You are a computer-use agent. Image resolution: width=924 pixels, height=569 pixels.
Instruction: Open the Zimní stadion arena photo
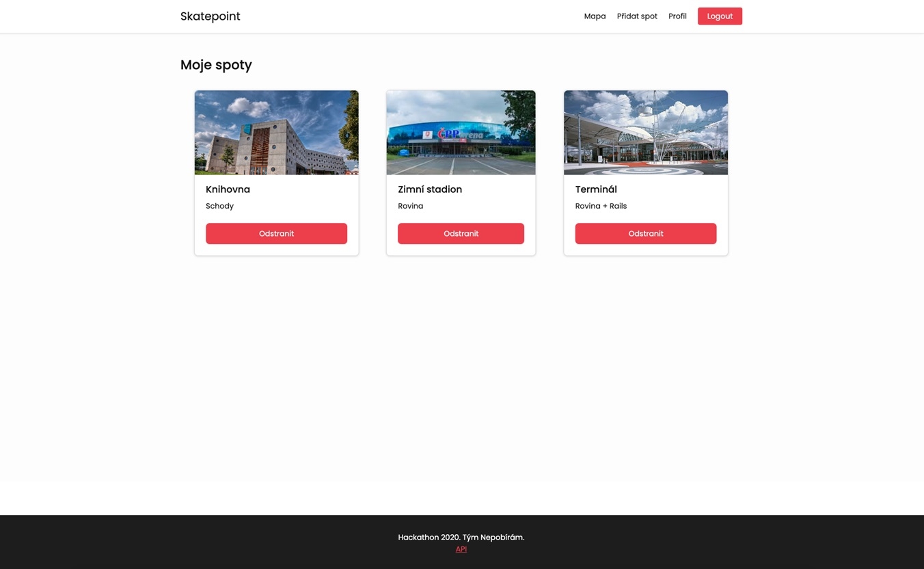[461, 133]
